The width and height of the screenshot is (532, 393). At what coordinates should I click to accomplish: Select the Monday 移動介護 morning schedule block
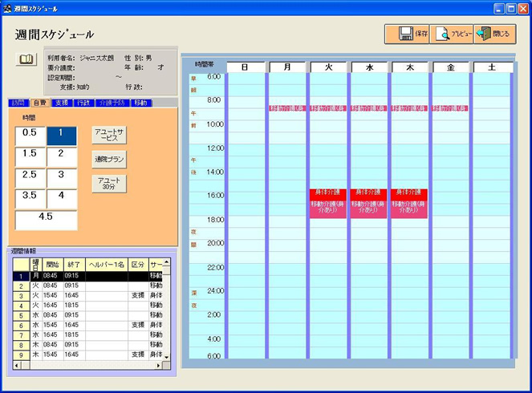[287, 108]
